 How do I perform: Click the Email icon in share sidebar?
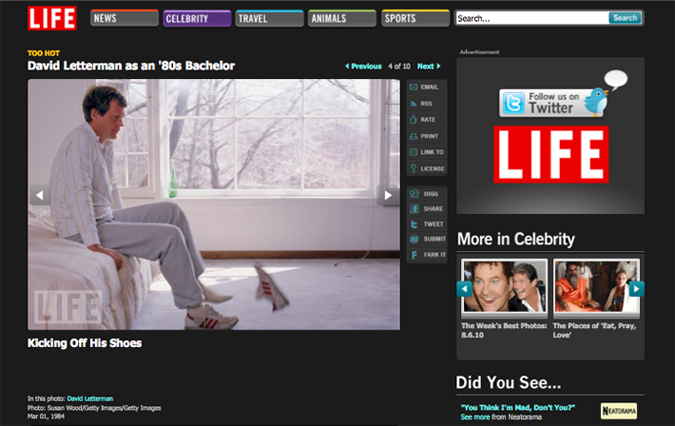pyautogui.click(x=413, y=88)
